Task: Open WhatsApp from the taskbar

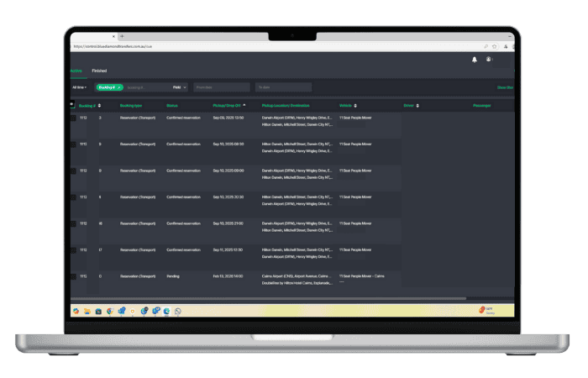Action: point(178,311)
